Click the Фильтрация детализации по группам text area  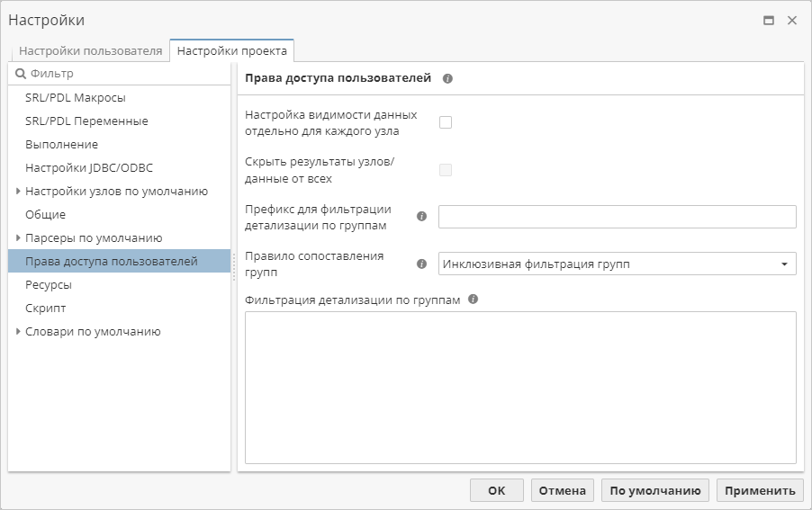pos(520,388)
